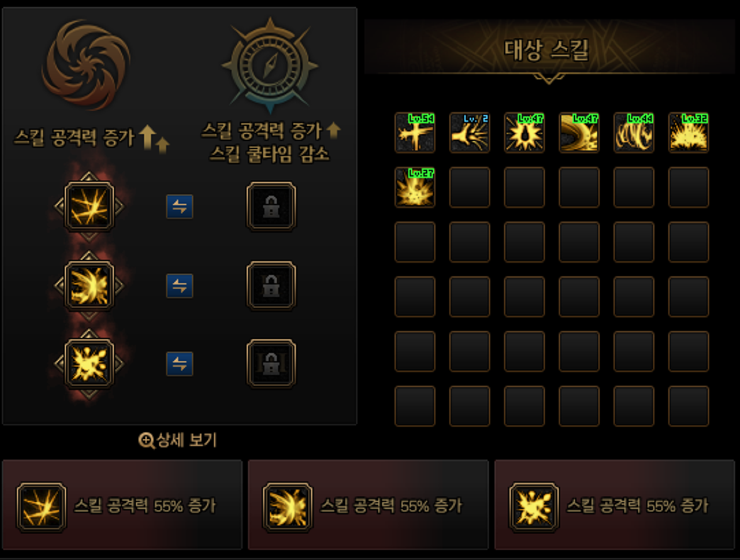Click the first 스킬 공격력 55% 증가 panel
The height and width of the screenshot is (560, 740).
(x=122, y=505)
